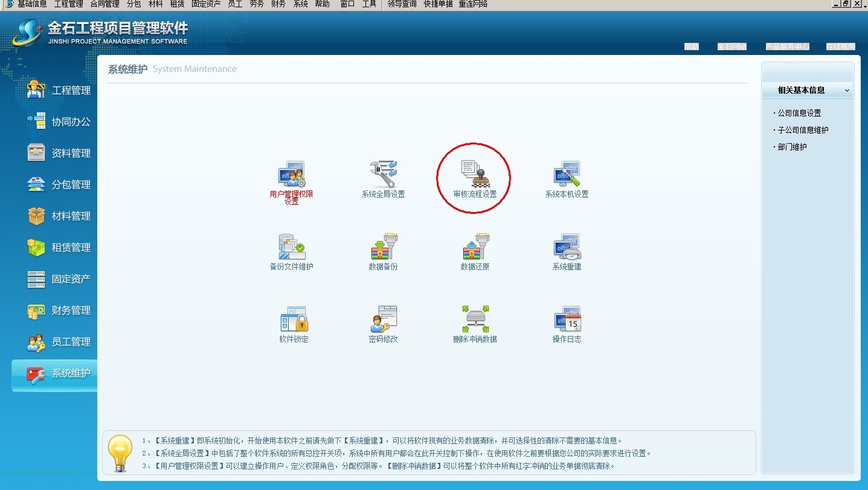Collapse the 相关基本信息 panel chevron
Image resolution: width=868 pixels, height=490 pixels.
(847, 91)
